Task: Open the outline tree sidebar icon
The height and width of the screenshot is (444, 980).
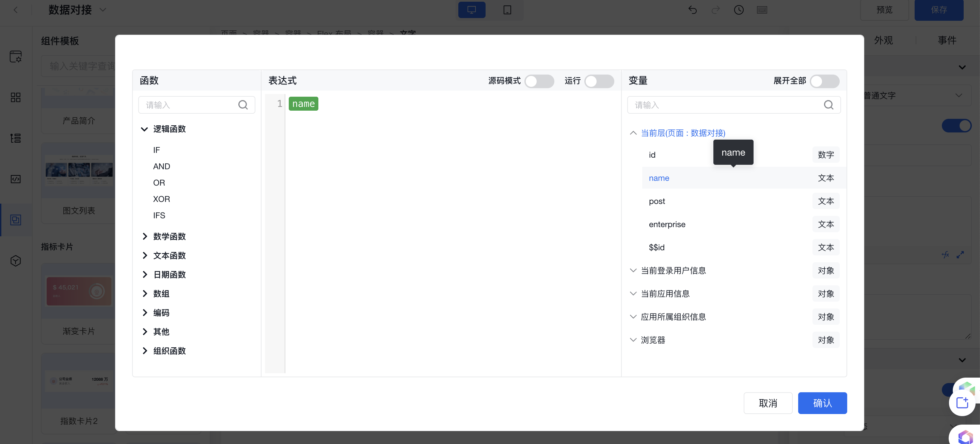Action: tap(16, 138)
